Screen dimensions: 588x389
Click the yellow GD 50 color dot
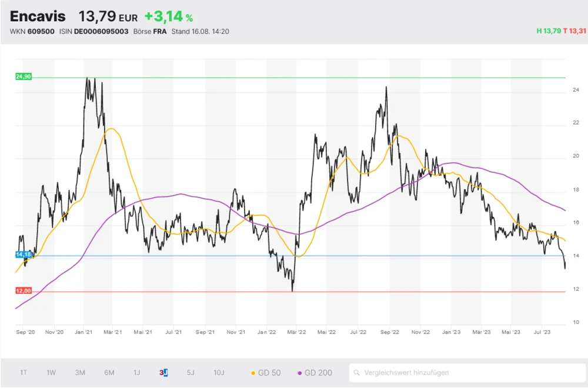[253, 373]
